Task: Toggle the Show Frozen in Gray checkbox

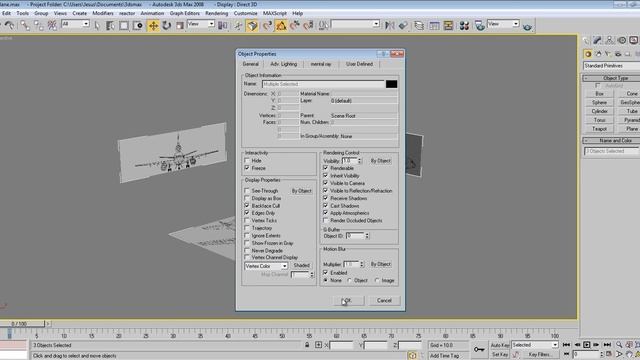Action: (x=247, y=243)
